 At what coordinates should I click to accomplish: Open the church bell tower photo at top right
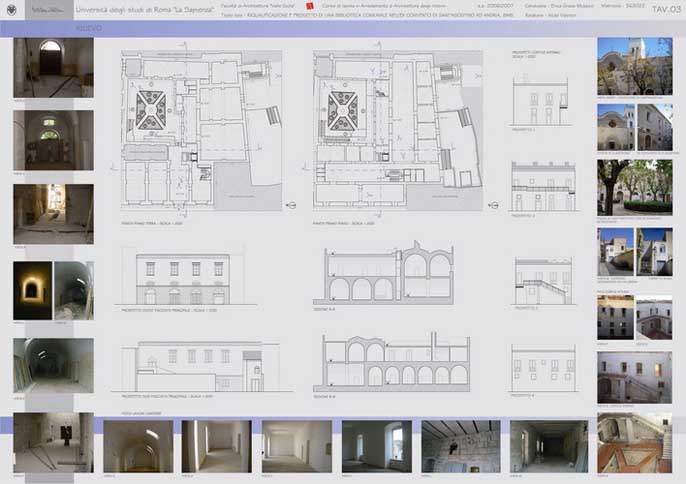[635, 67]
